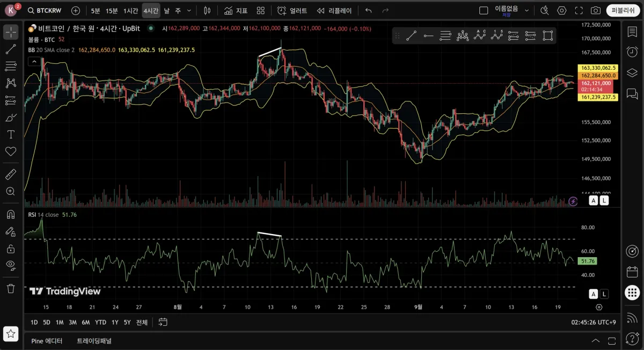The image size is (644, 350).
Task: Pick Fib retracement in floating favorites toolbar
Action: [x=445, y=36]
